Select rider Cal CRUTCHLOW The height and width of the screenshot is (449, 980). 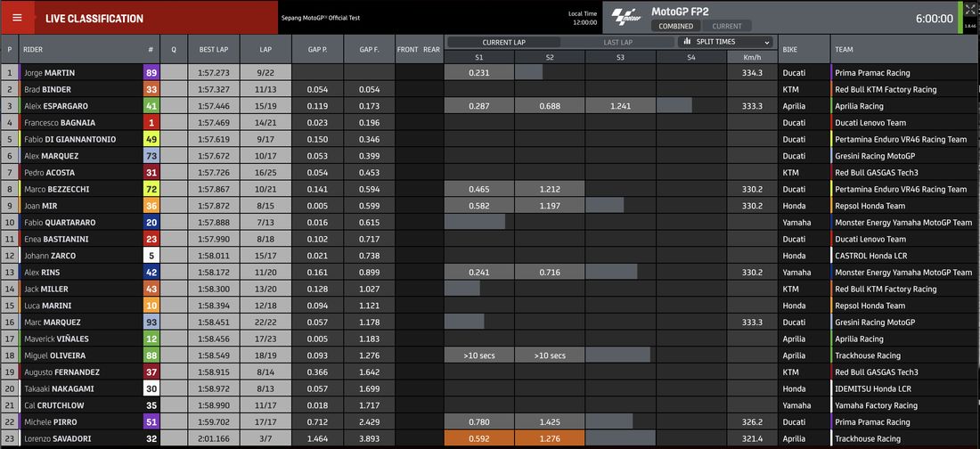(53, 405)
